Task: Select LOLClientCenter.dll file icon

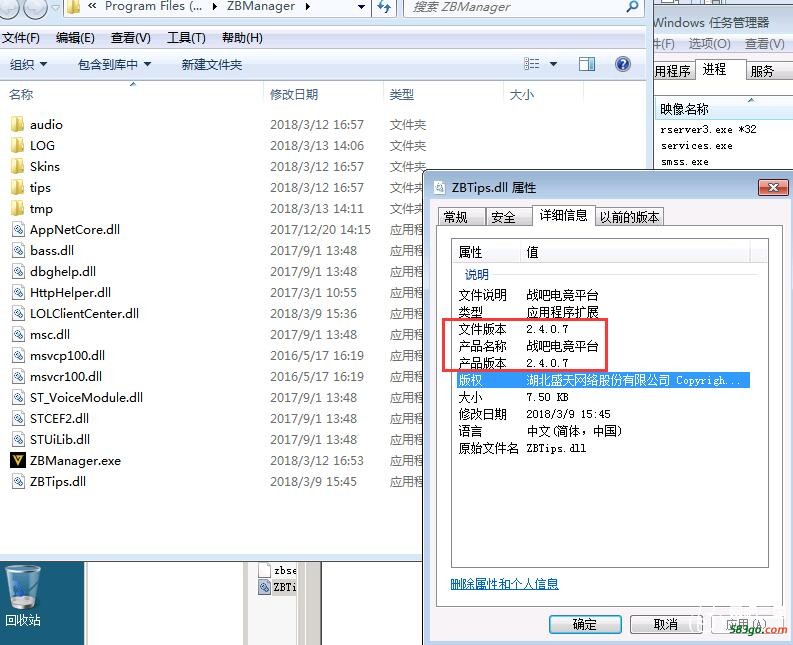Action: pyautogui.click(x=18, y=314)
